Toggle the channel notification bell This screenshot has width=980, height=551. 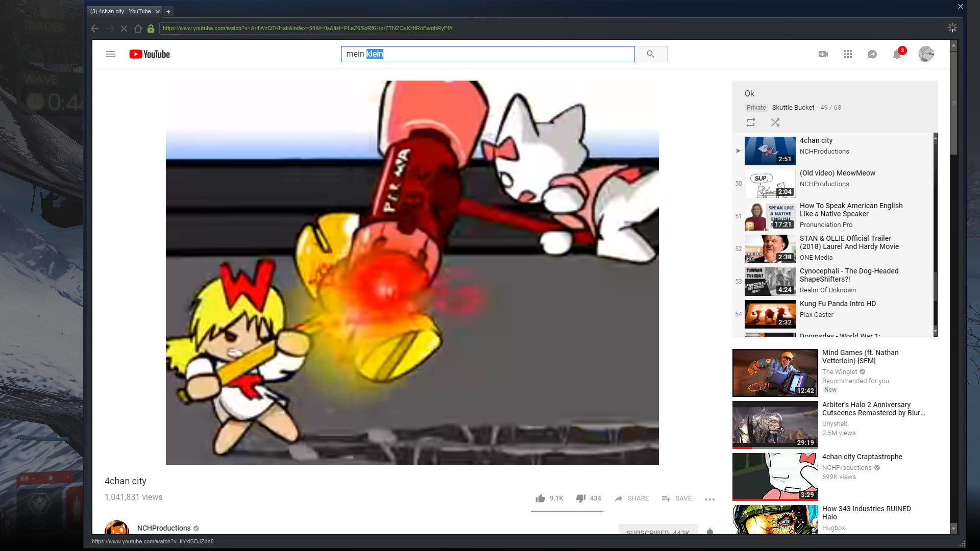tap(709, 532)
